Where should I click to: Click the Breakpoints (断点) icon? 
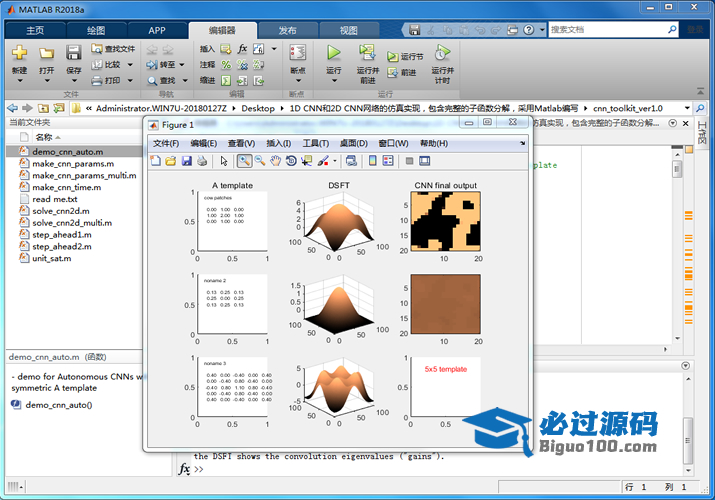tap(298, 52)
